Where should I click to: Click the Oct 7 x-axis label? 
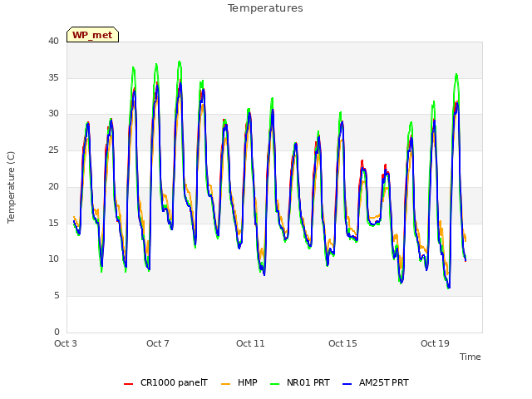point(158,343)
